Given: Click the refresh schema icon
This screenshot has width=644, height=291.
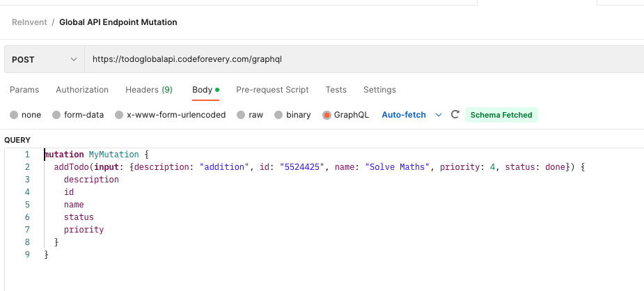Looking at the screenshot, I should point(455,114).
